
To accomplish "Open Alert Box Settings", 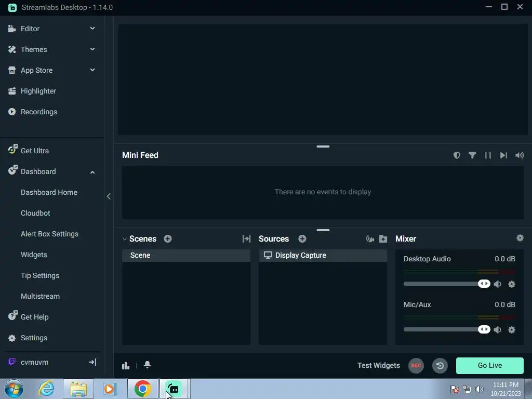I will [49, 234].
